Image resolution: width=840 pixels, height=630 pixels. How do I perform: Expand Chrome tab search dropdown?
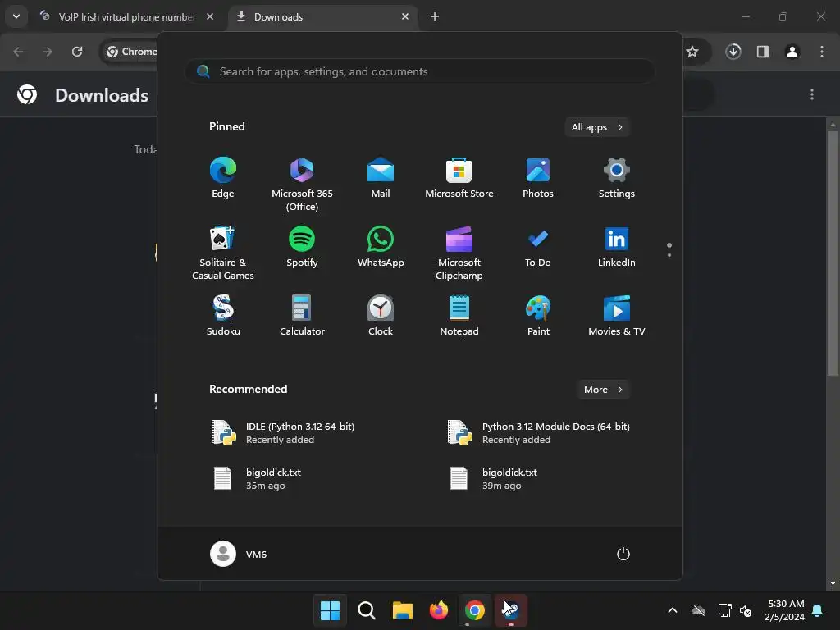coord(16,16)
